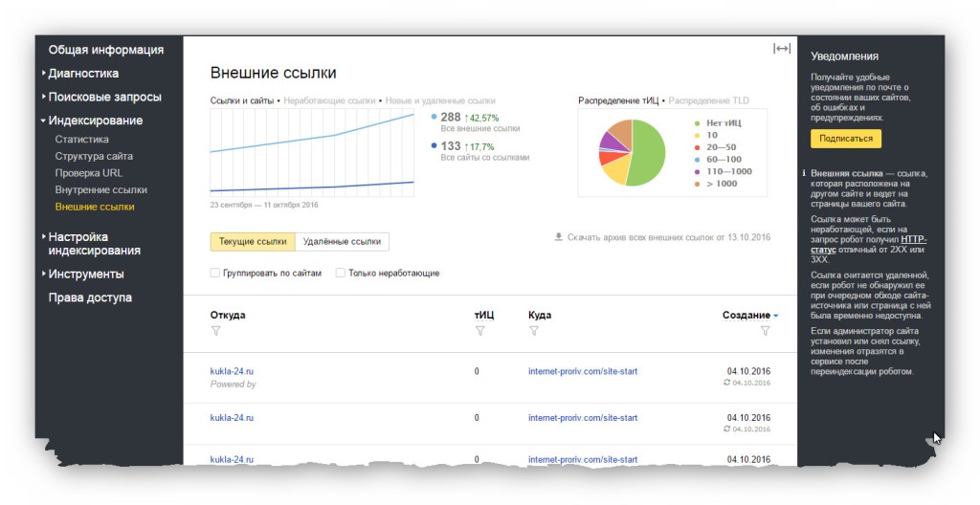Screen dimensions: 980x505
Task: Click purple 110—1000 legend swatch
Action: pos(697,172)
